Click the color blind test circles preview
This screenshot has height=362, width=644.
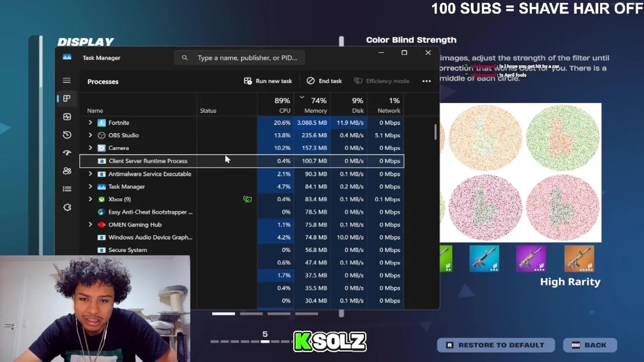click(520, 172)
